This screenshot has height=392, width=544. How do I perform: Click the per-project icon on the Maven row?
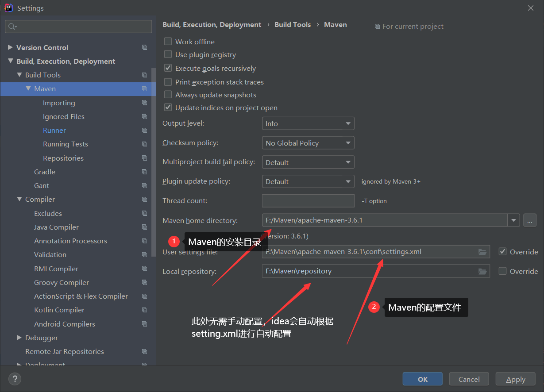pos(144,88)
